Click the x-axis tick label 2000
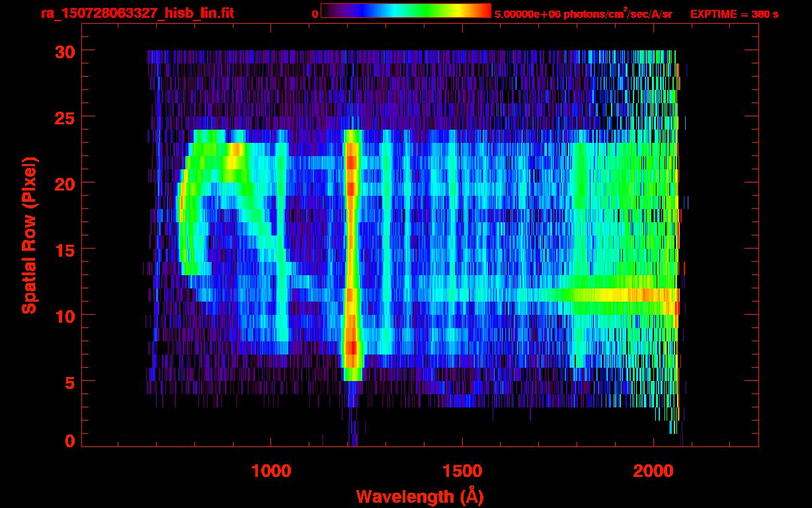 pyautogui.click(x=655, y=471)
